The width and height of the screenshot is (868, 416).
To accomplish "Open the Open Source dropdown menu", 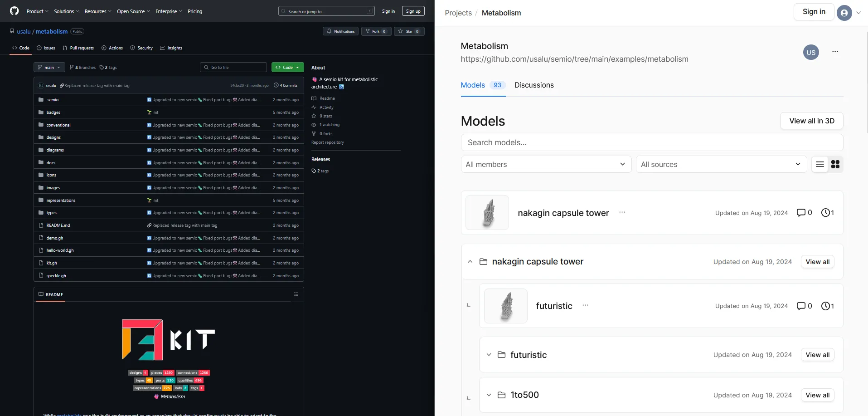I will pos(133,11).
